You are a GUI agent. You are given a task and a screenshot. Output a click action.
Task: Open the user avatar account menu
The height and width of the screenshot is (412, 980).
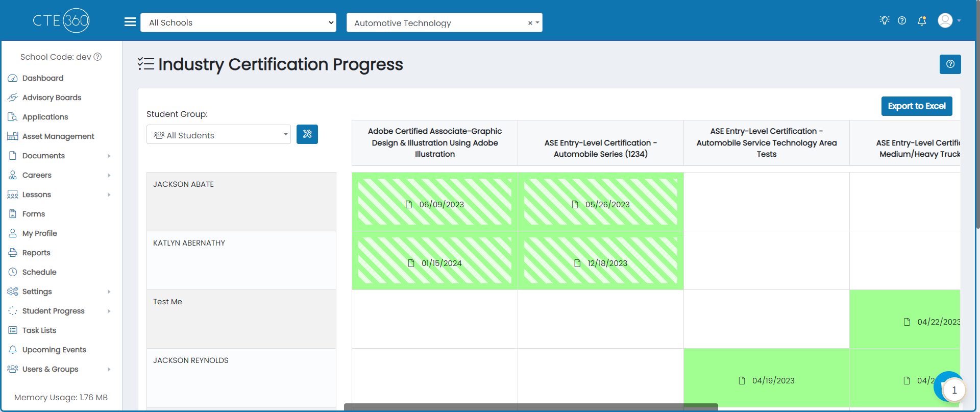point(949,21)
